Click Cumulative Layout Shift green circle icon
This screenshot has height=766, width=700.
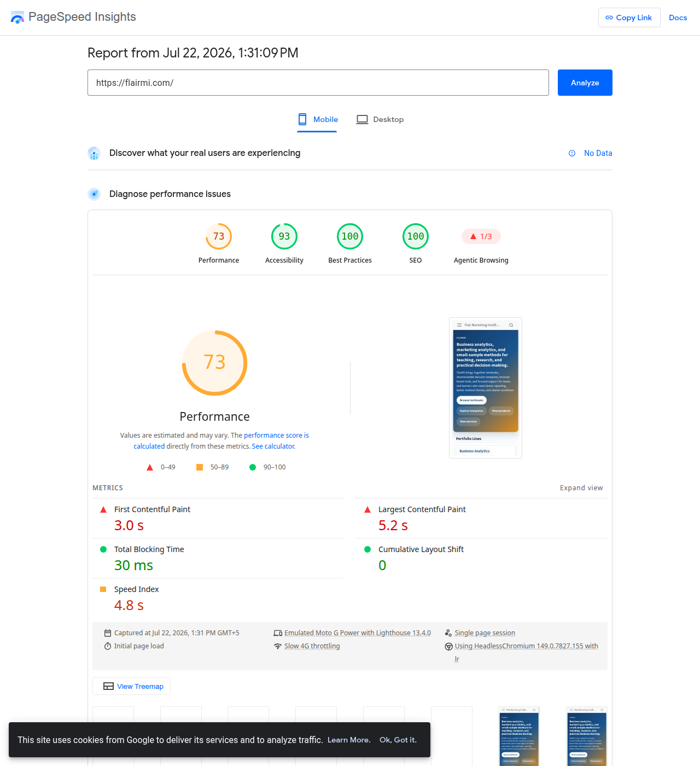[x=367, y=549]
